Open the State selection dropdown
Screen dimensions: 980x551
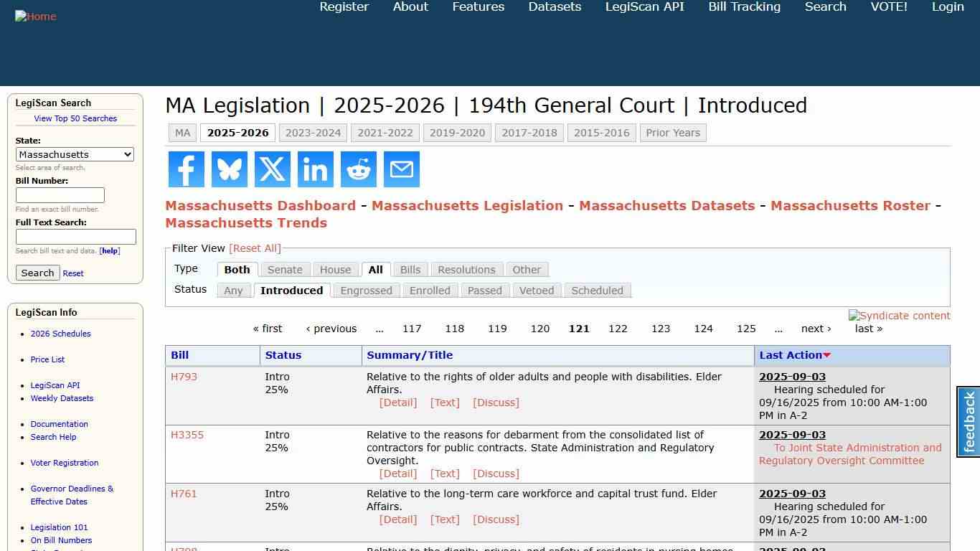point(75,154)
